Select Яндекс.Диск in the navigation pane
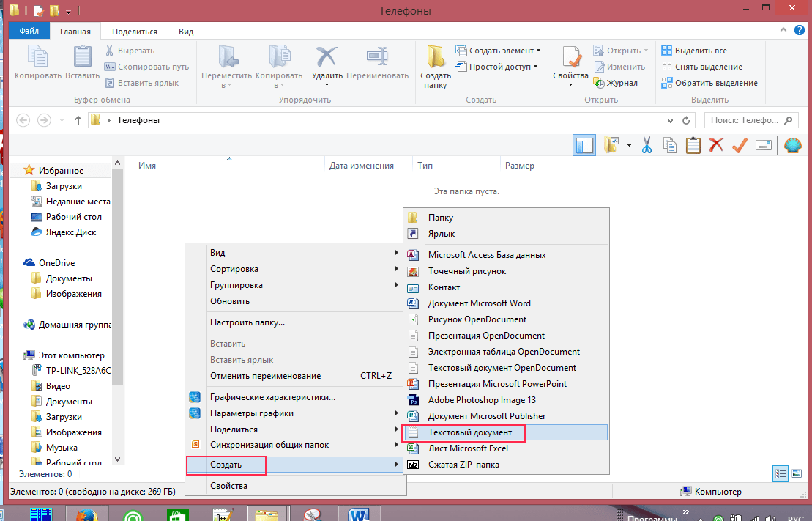This screenshot has height=521, width=812. pos(70,232)
